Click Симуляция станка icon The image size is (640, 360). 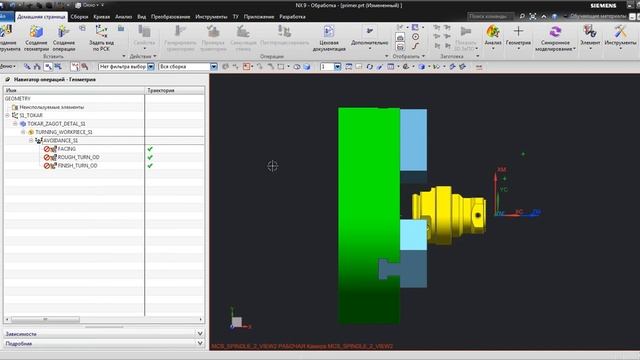(x=243, y=32)
